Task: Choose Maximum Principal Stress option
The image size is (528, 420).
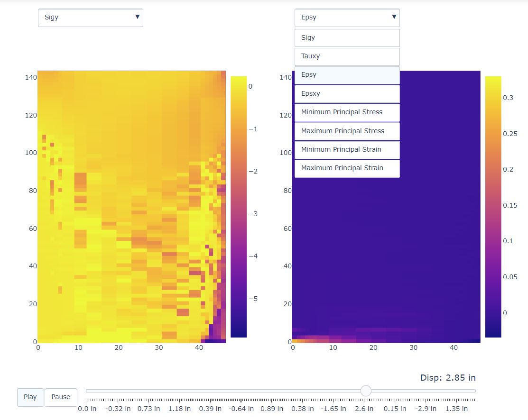Action: tap(347, 131)
